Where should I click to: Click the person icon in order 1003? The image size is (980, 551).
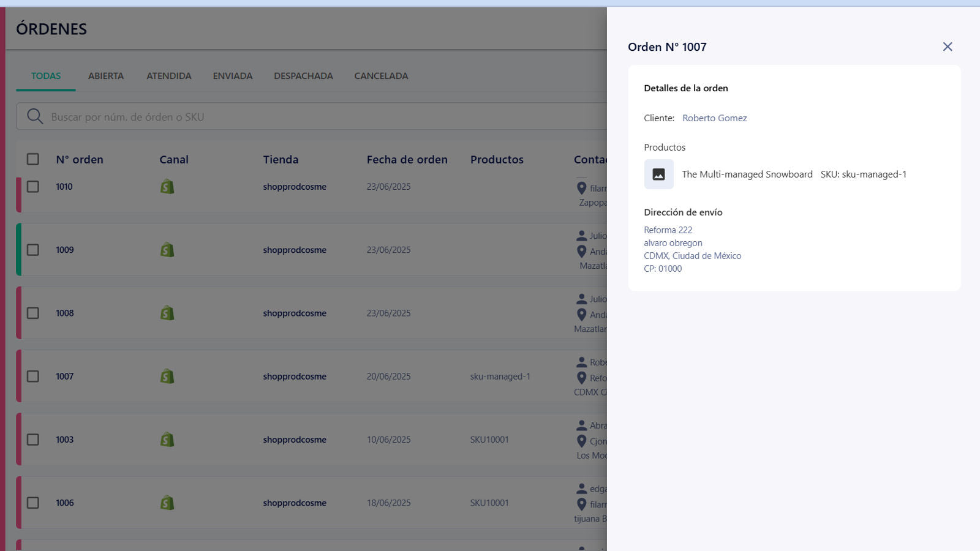581,425
